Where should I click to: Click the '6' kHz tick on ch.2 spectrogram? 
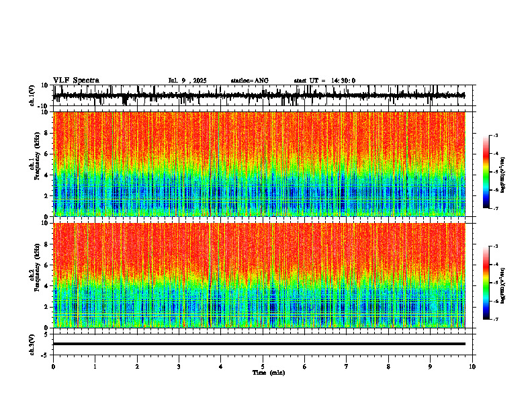(46, 265)
